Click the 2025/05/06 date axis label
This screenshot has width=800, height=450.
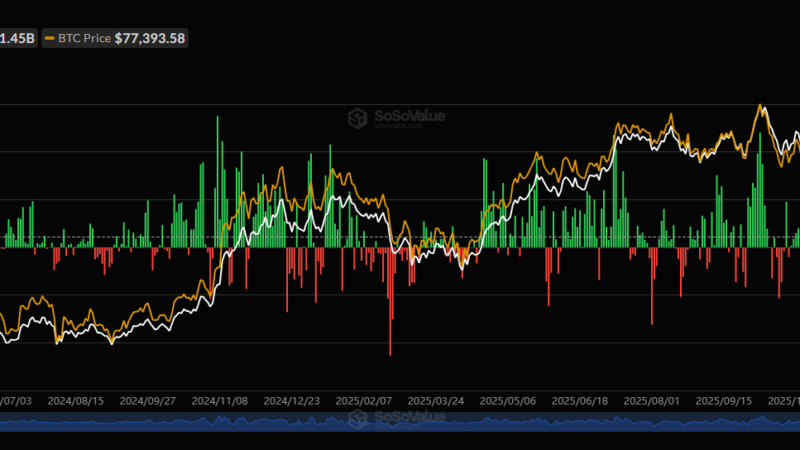pyautogui.click(x=508, y=401)
